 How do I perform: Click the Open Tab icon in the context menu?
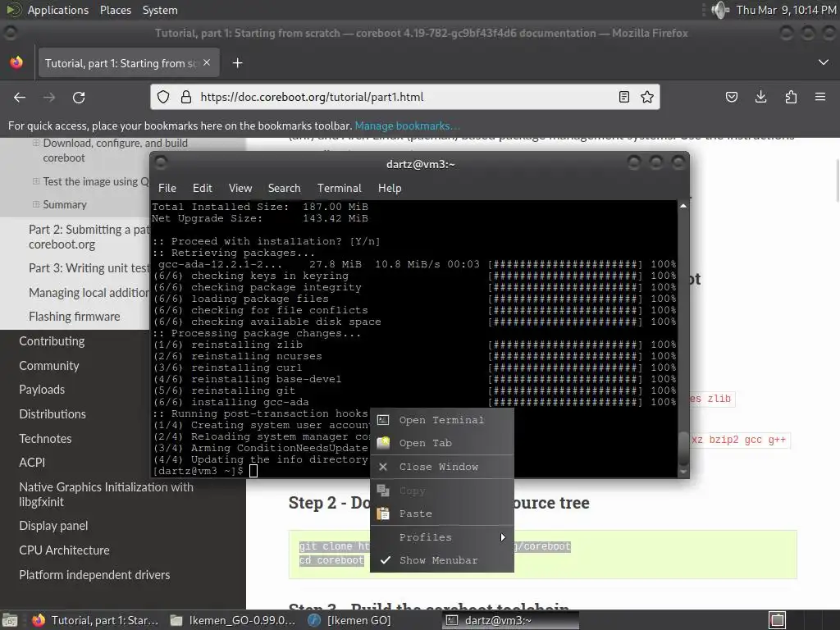(x=383, y=443)
